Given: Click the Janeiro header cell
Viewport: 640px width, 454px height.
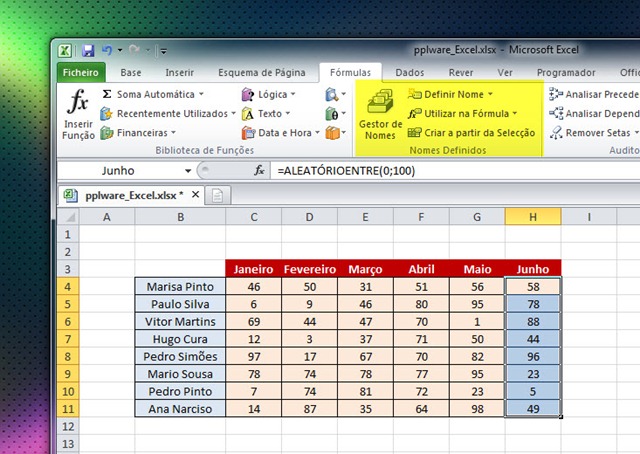Looking at the screenshot, I should pyautogui.click(x=253, y=269).
